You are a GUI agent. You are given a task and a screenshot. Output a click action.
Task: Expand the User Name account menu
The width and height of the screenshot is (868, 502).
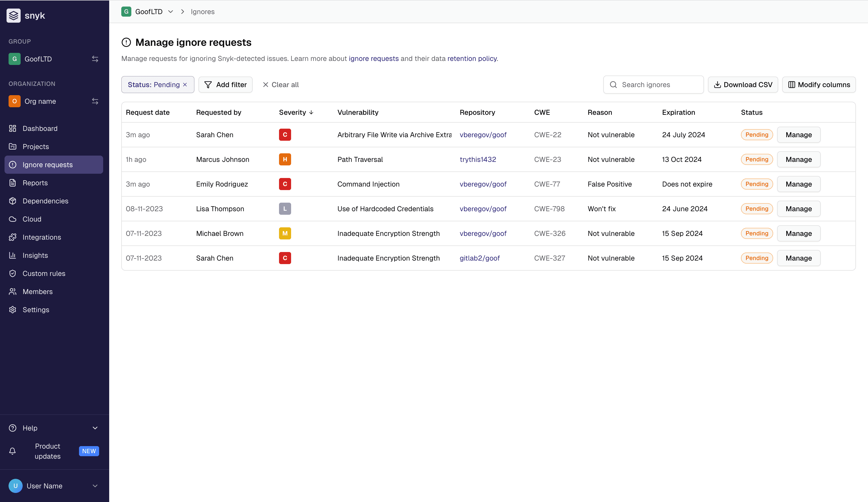coord(95,486)
